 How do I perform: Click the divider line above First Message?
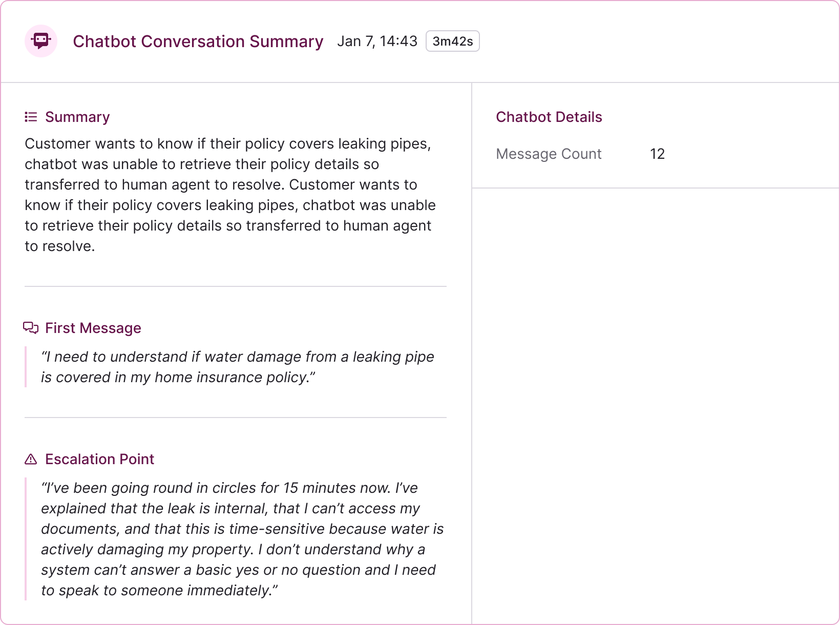236,286
